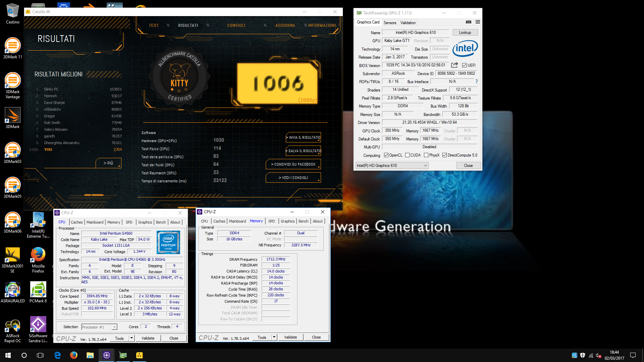This screenshot has width=644, height=362.
Task: Click the GPU-Z BIOS export share icon
Action: tap(454, 65)
